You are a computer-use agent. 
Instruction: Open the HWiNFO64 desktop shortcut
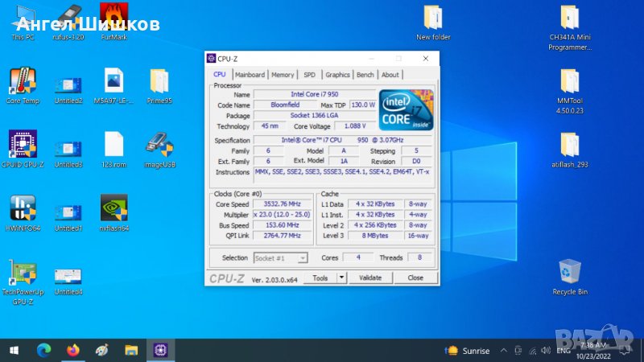pos(22,208)
